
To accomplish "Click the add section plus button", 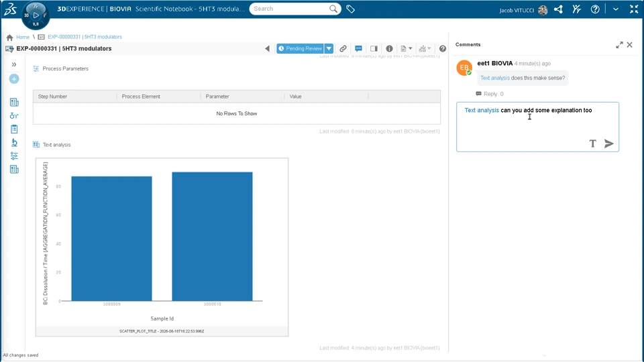I will [x=14, y=79].
